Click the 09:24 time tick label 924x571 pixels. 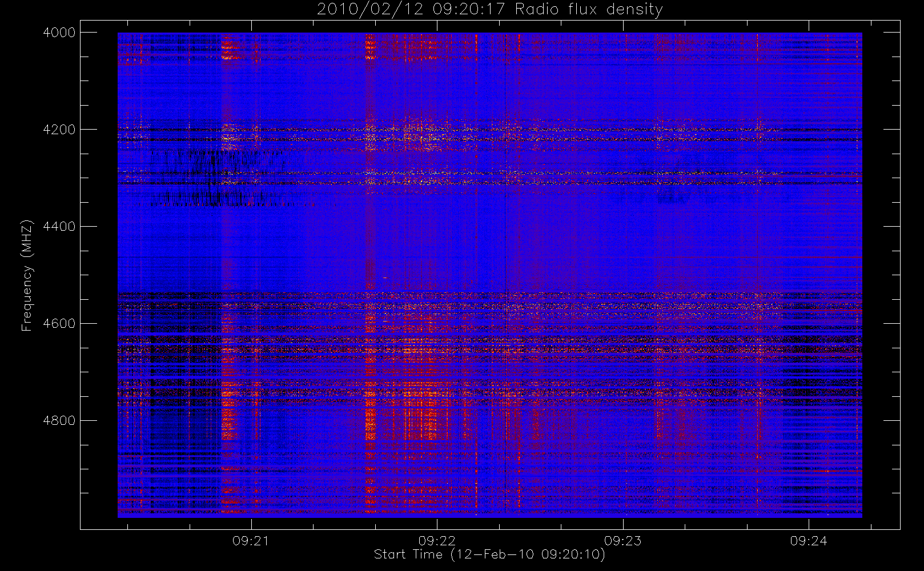pos(809,541)
